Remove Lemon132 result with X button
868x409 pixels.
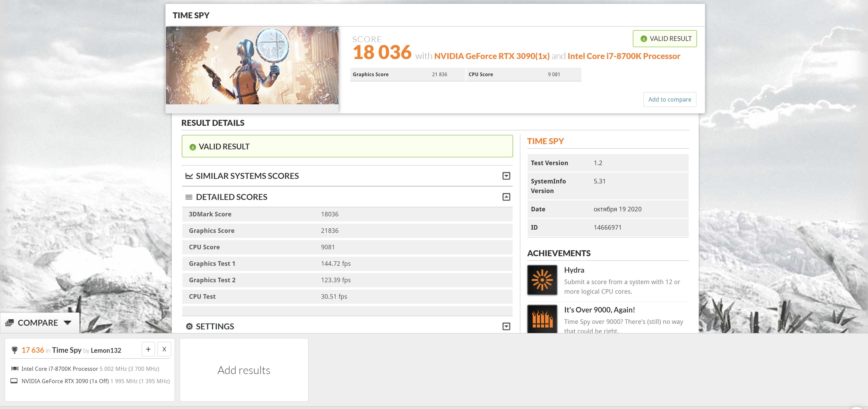164,349
